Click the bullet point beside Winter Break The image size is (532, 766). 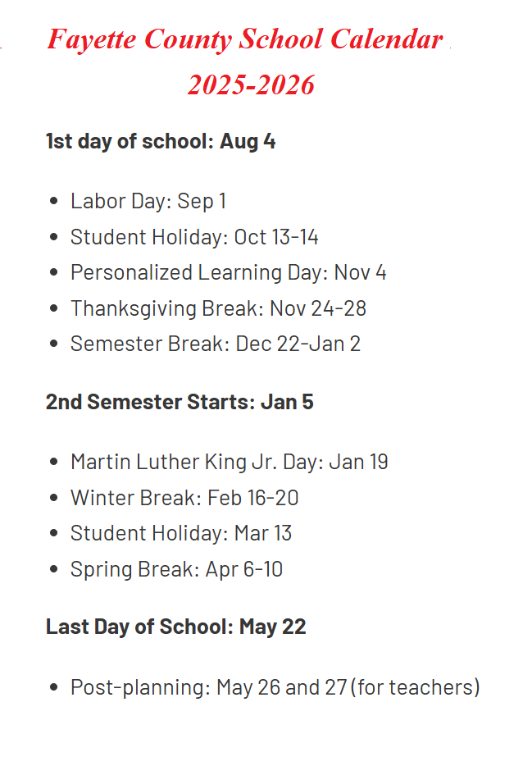click(54, 499)
